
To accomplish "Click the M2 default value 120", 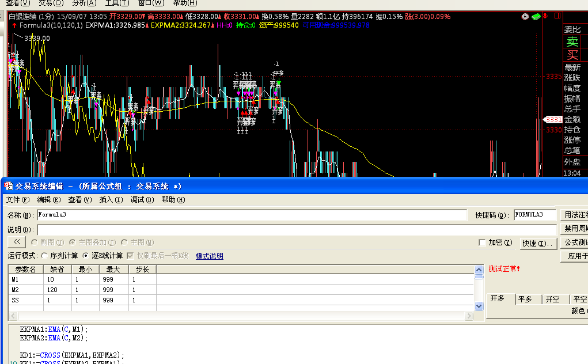I will 58,290.
